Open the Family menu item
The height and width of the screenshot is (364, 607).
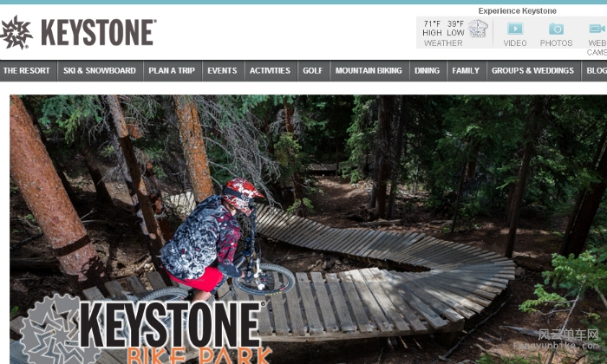[x=466, y=71]
